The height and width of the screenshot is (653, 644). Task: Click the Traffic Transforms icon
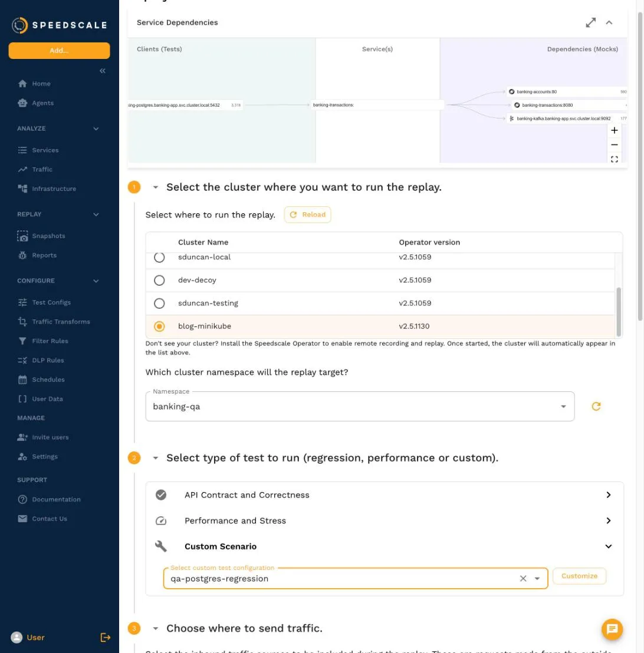[x=22, y=322]
